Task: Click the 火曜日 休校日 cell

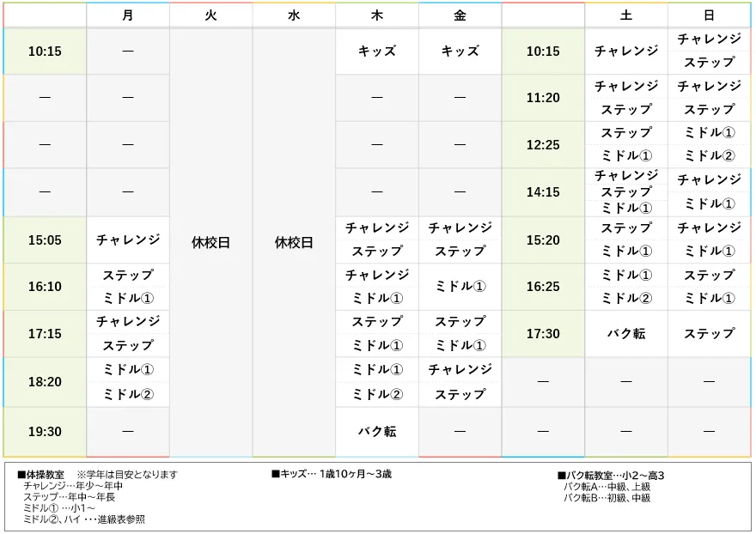Action: pyautogui.click(x=210, y=241)
